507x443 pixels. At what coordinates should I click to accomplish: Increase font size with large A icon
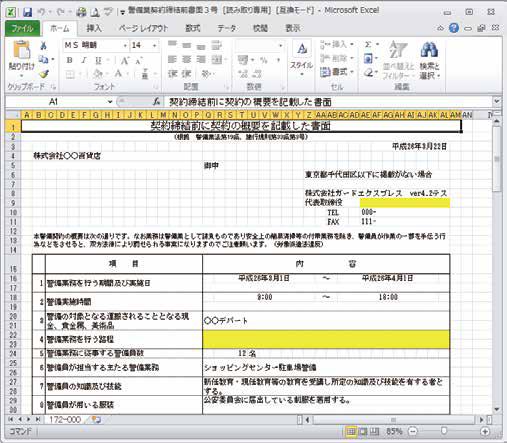[125, 60]
